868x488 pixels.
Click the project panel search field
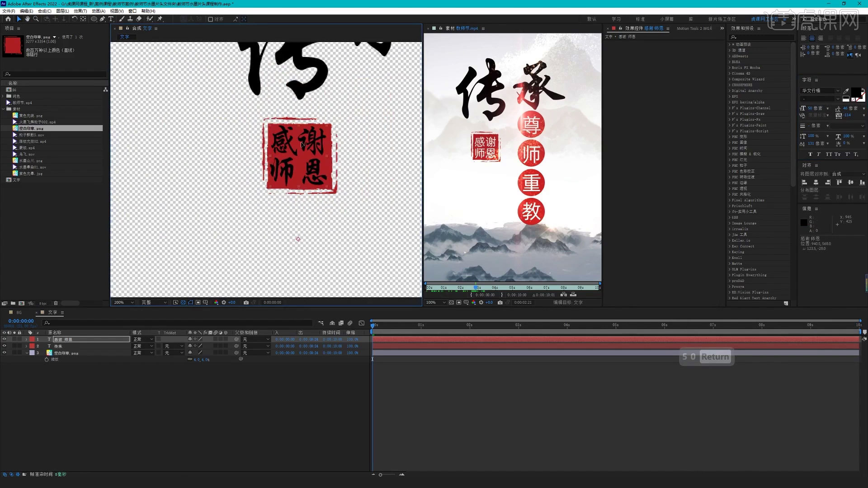point(54,74)
